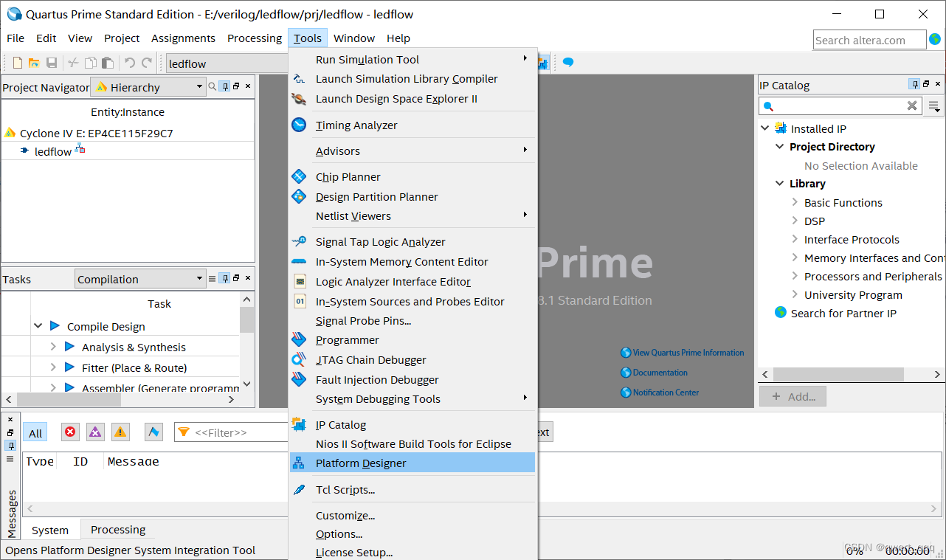Expand the Fitter (Place & Route) task

point(53,367)
